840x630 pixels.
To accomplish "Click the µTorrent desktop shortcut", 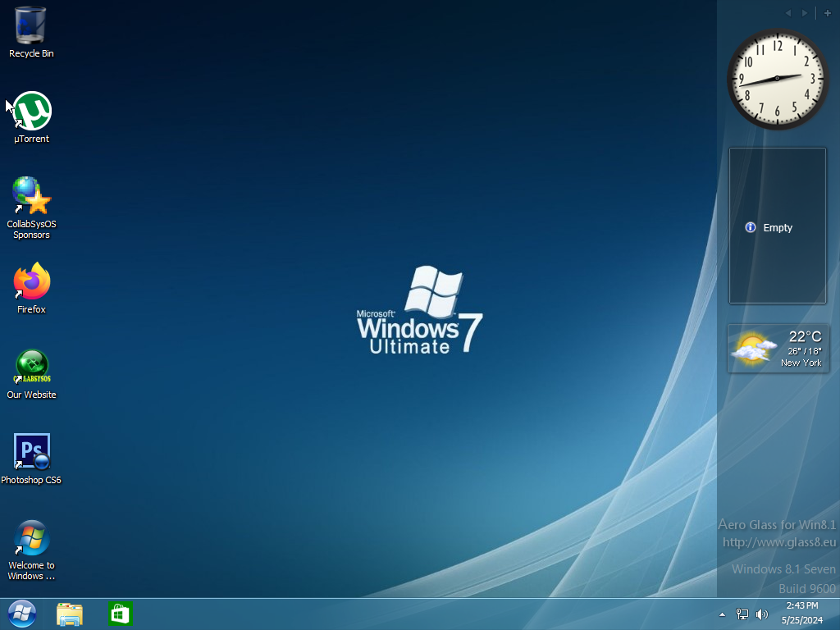I will coord(32,112).
